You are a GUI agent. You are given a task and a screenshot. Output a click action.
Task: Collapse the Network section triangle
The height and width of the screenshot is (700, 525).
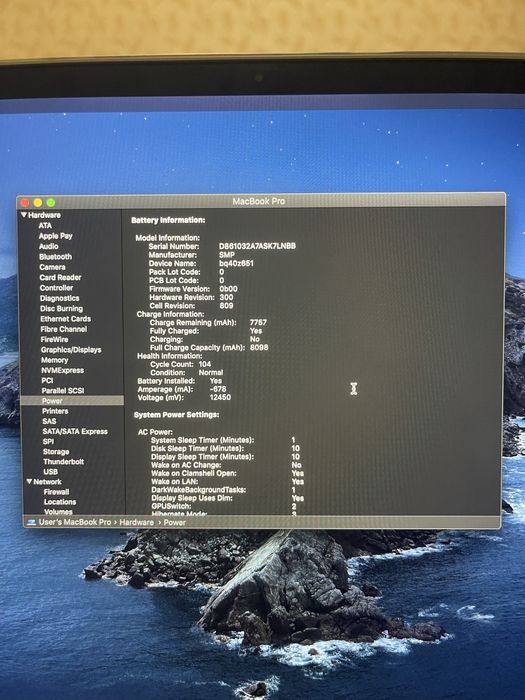pos(29,482)
